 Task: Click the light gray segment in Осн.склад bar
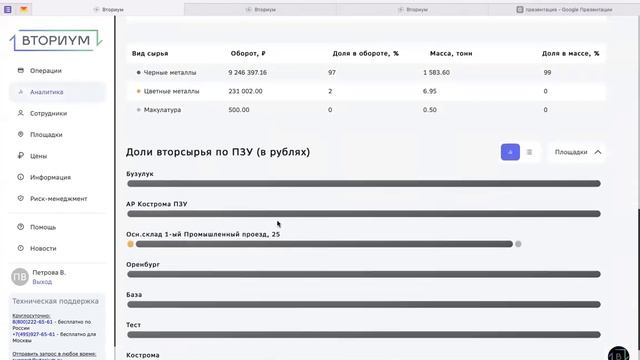[518, 244]
